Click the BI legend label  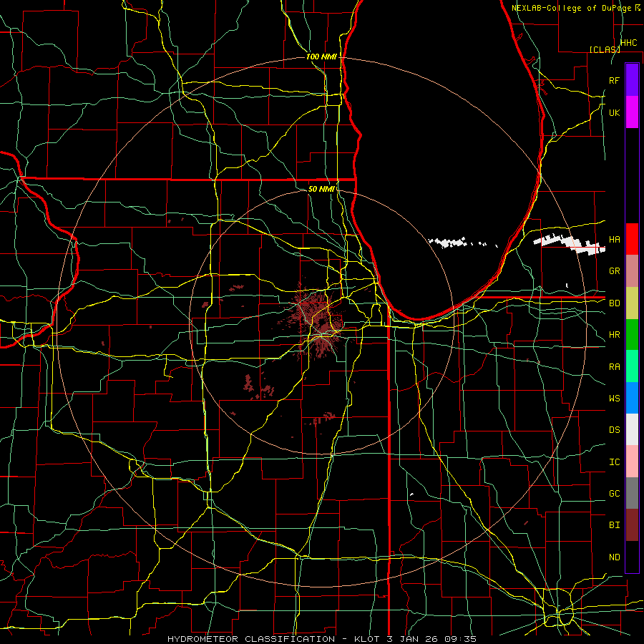tap(614, 525)
